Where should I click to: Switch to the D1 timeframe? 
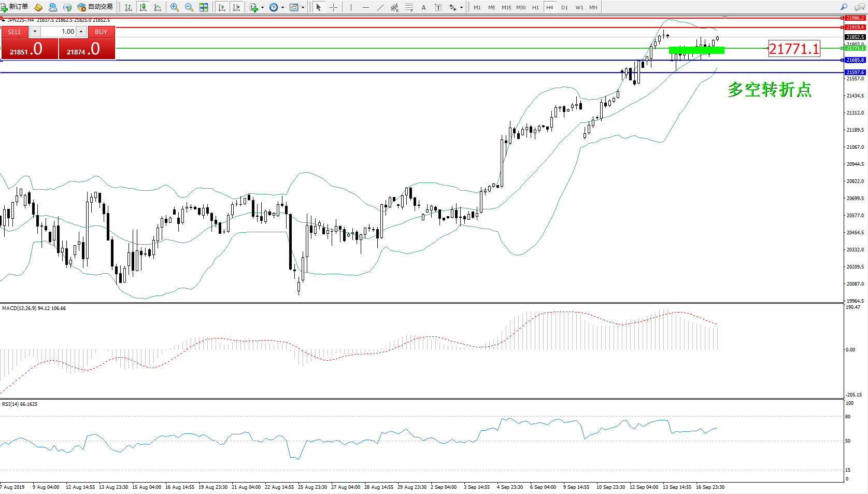[x=564, y=7]
